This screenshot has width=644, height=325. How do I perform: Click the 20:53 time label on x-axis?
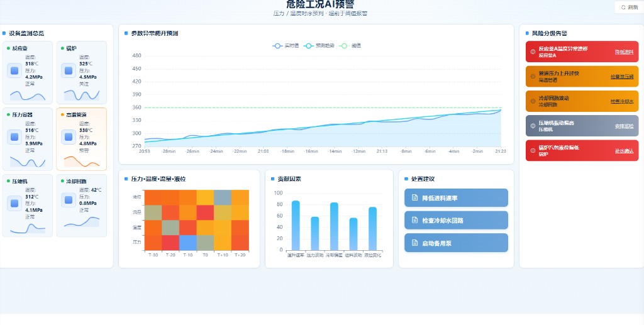144,151
